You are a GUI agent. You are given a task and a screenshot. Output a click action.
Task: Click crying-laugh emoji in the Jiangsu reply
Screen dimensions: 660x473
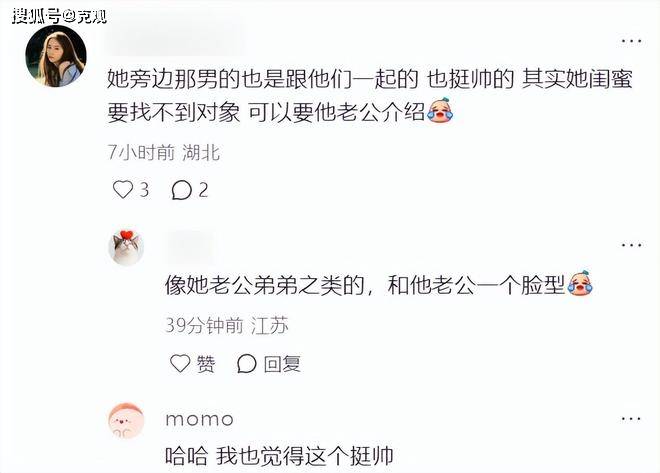(x=580, y=284)
